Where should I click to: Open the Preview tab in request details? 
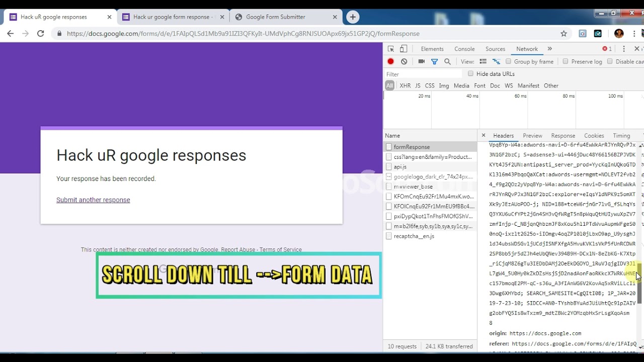(x=532, y=136)
